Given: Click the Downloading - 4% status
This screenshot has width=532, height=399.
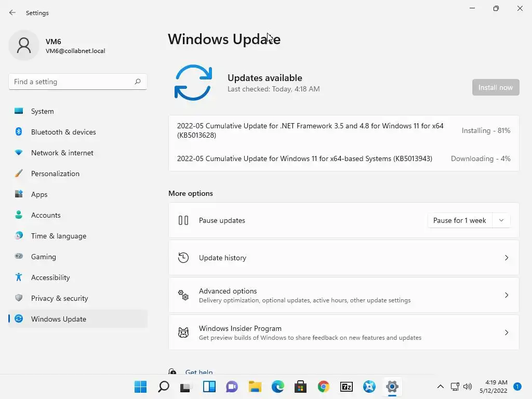Looking at the screenshot, I should (x=481, y=158).
